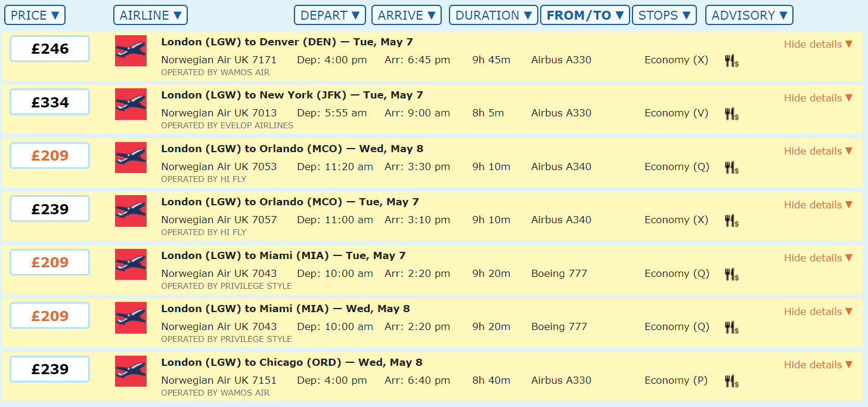Screen dimensions: 868x407
Task: Select the £246 Denver fare button
Action: 50,49
